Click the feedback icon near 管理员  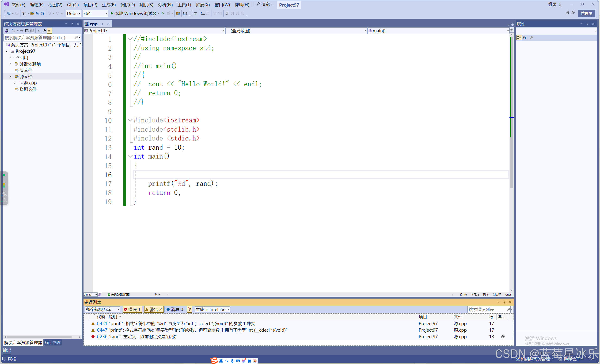coord(573,13)
